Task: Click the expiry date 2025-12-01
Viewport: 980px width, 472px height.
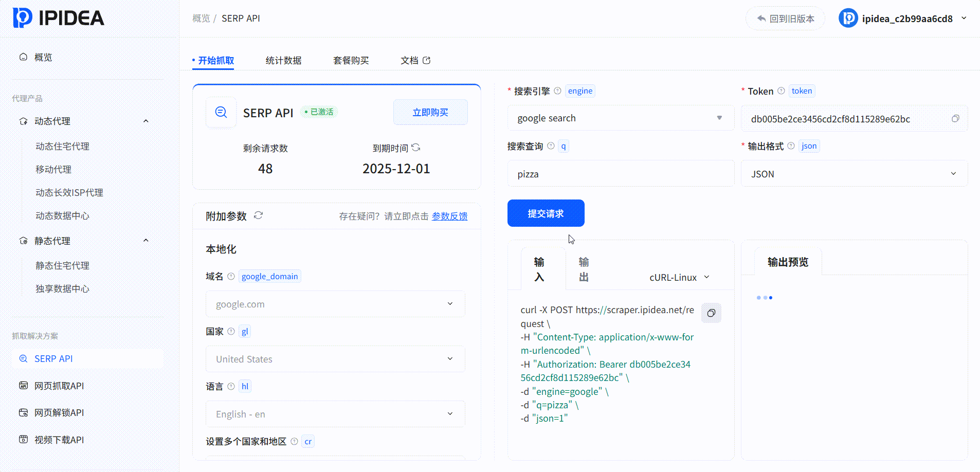Action: click(x=396, y=169)
